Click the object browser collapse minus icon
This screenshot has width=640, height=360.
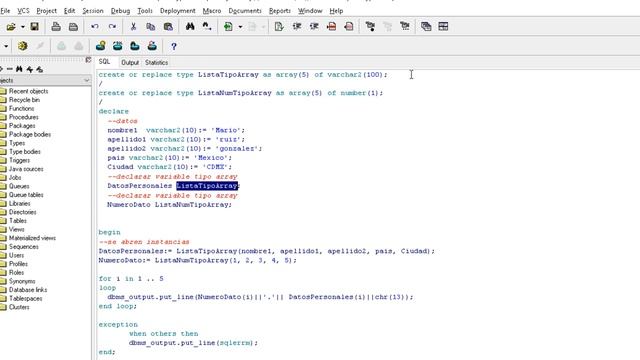(x=10, y=69)
